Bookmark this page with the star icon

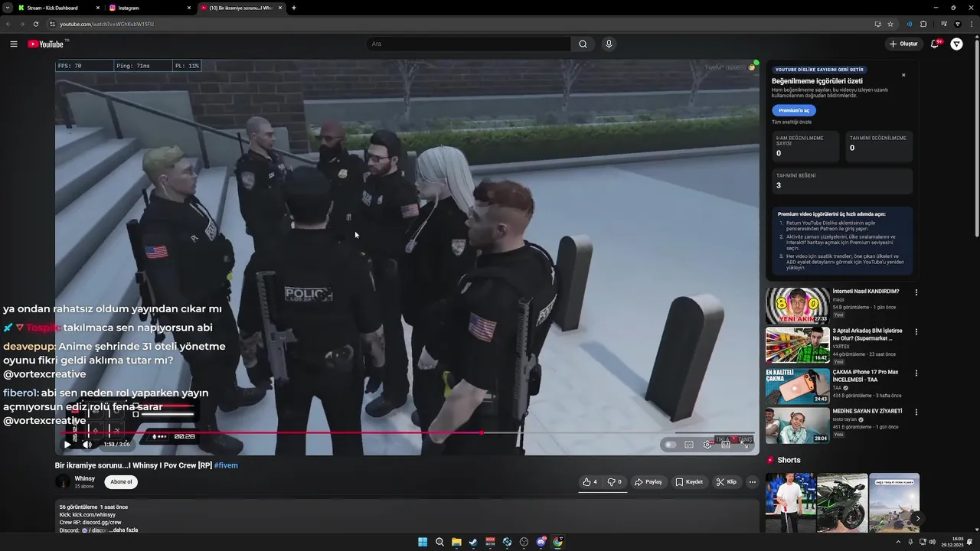tap(890, 24)
